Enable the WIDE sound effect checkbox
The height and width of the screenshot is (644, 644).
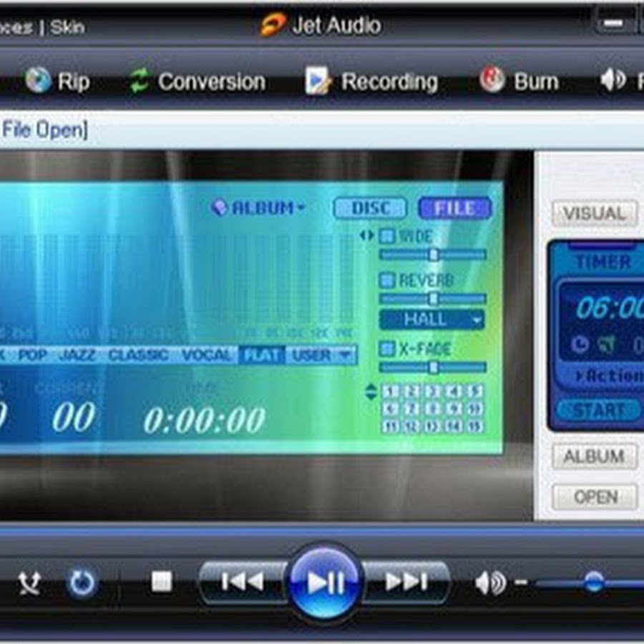coord(387,236)
